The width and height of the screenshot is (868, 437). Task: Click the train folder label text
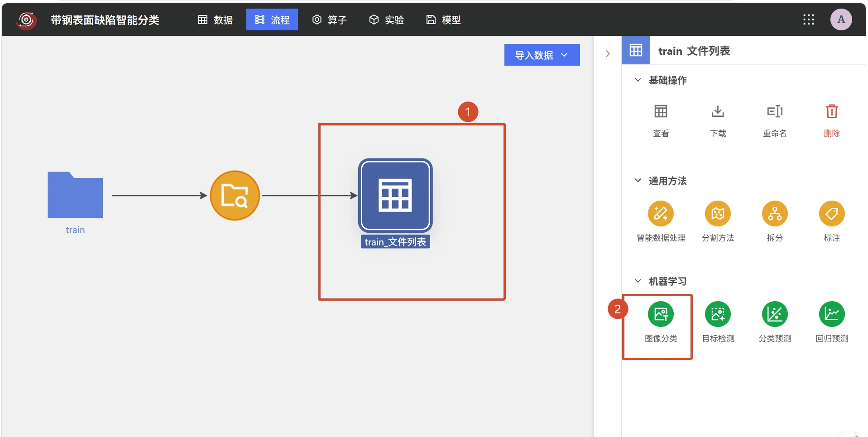click(75, 230)
